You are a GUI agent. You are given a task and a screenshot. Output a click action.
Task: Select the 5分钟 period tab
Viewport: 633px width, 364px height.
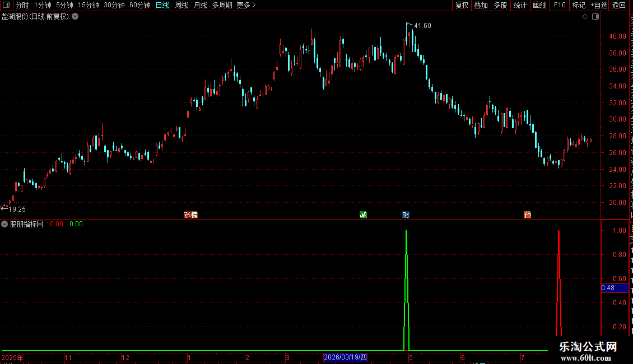click(x=64, y=5)
